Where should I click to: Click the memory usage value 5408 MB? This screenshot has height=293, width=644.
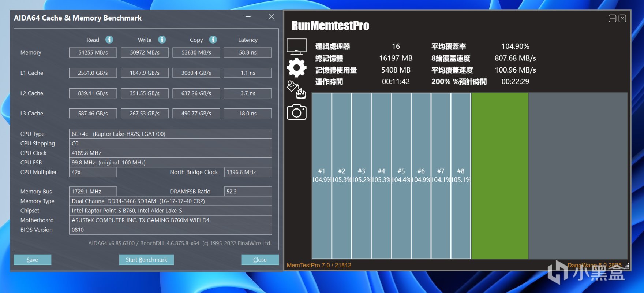[x=396, y=70]
